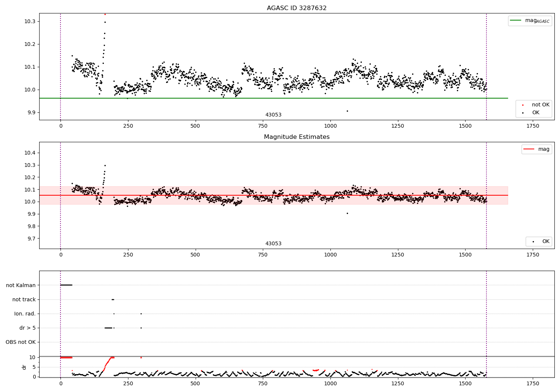Click the 10.4 tick in middle plot
The height and width of the screenshot is (392, 560).
tap(30, 153)
